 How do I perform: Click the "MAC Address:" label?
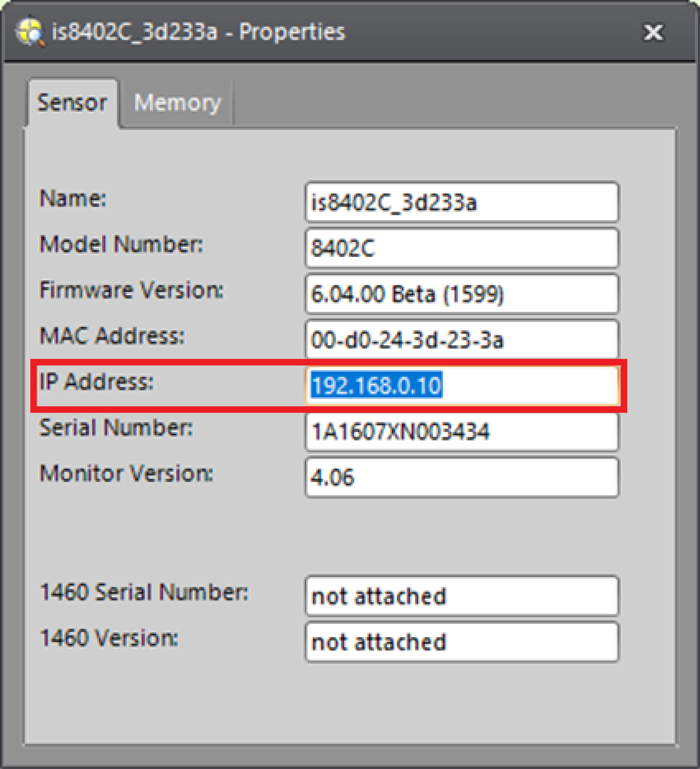(x=112, y=336)
